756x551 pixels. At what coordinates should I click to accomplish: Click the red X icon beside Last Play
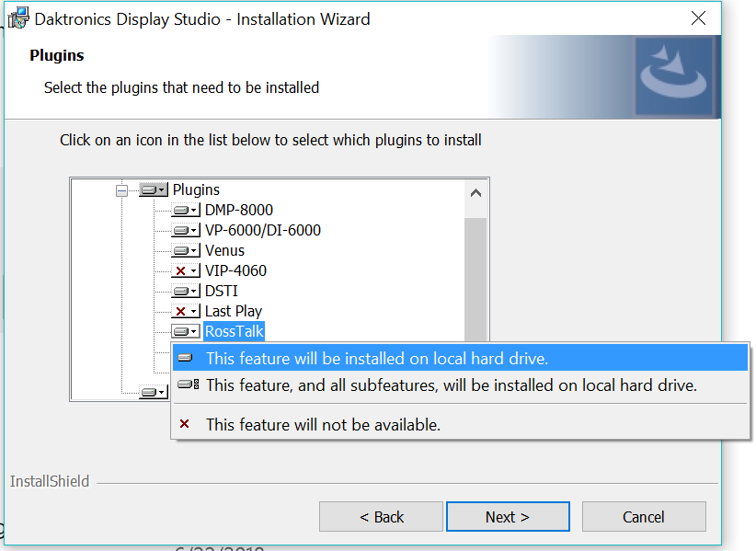186,311
